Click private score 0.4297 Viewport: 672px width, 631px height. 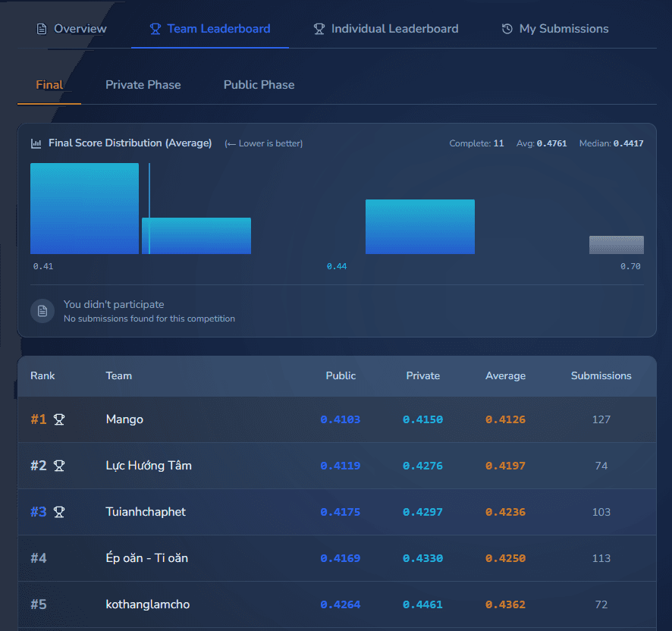(x=422, y=512)
